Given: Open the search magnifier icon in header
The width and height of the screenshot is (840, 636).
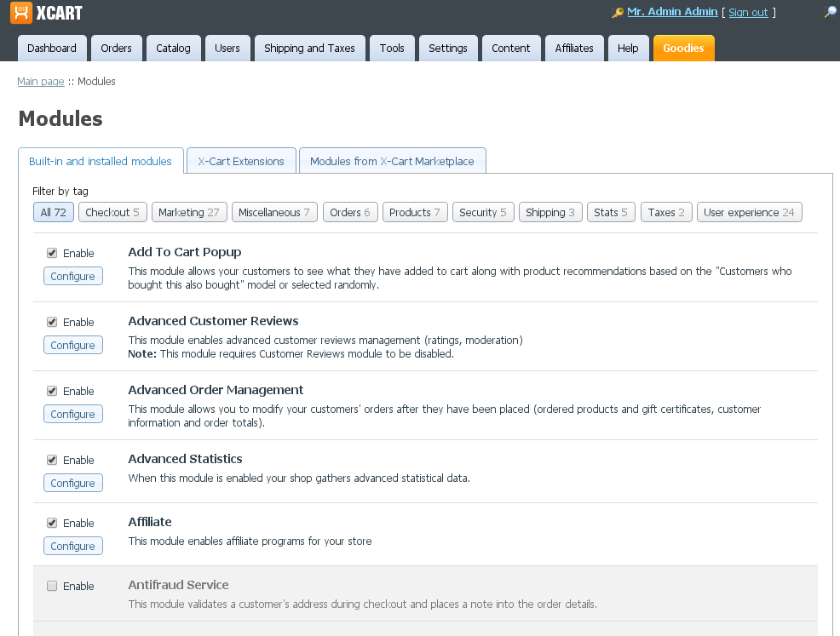Looking at the screenshot, I should (x=830, y=12).
